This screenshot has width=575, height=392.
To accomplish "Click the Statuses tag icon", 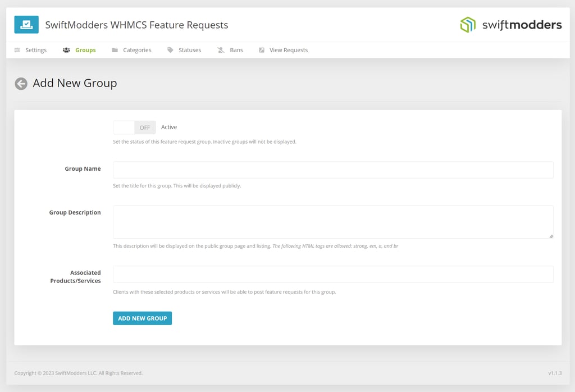I will tap(170, 50).
